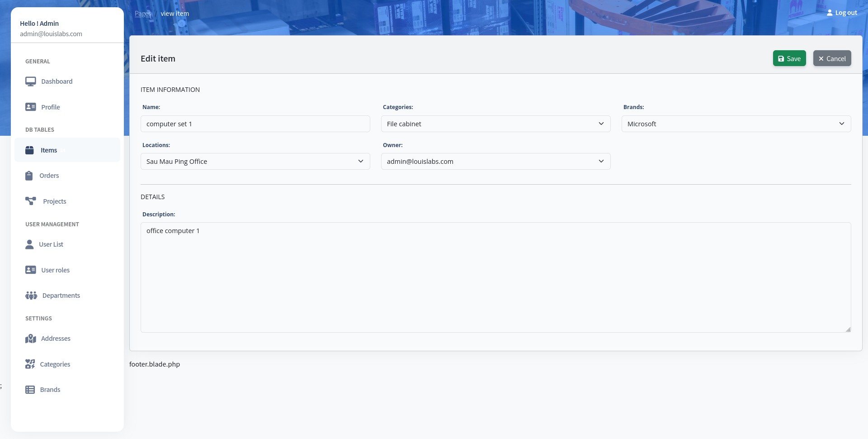Click the Locations: field label

(156, 145)
